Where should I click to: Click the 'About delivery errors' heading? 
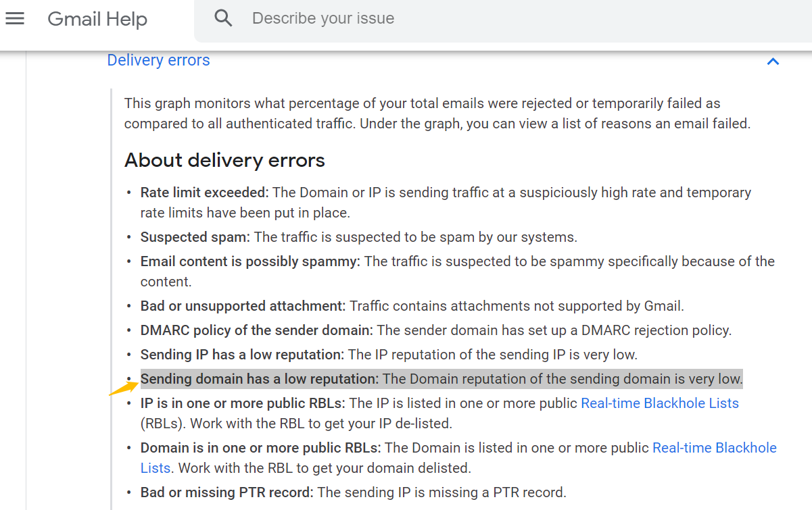click(x=224, y=160)
